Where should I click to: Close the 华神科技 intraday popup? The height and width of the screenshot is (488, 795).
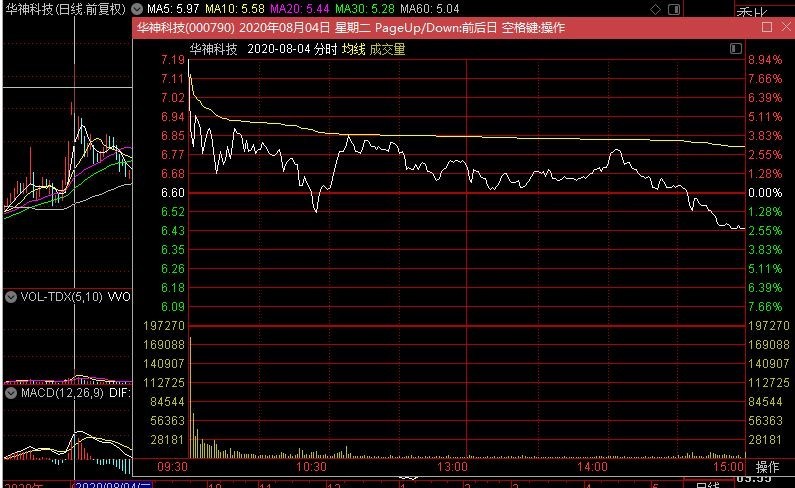click(x=786, y=27)
